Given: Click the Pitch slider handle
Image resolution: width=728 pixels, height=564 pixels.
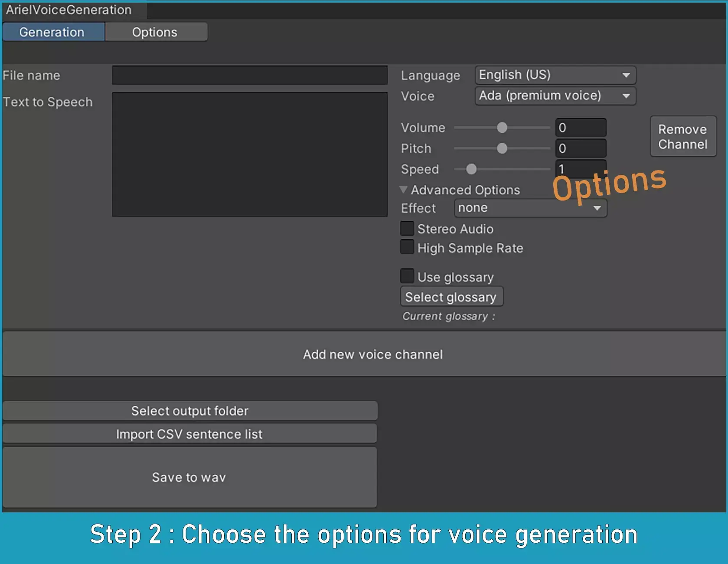Looking at the screenshot, I should 502,148.
